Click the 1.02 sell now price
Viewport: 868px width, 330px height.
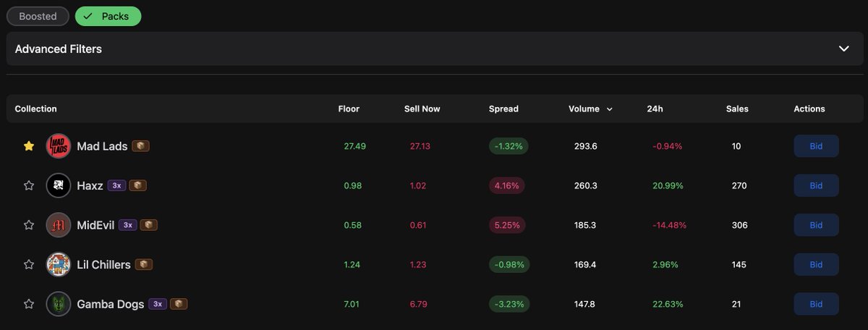(x=418, y=186)
